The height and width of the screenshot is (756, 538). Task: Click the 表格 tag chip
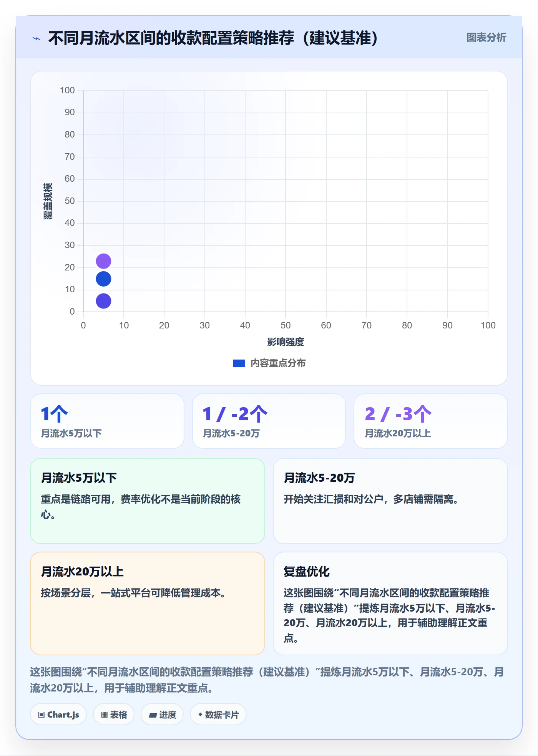(x=114, y=715)
